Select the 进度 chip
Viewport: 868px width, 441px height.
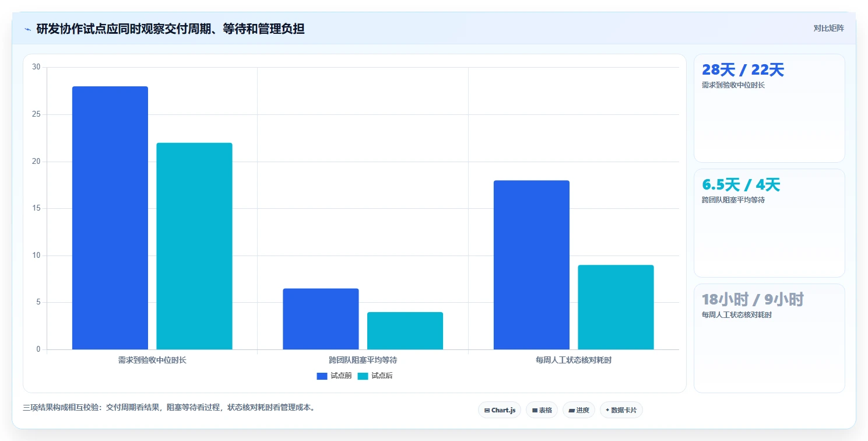pos(579,410)
